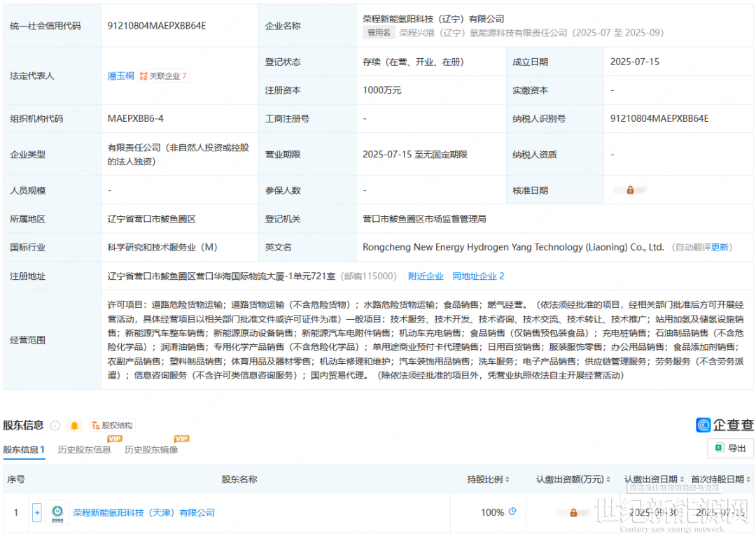This screenshot has width=756, height=536.
Task: Expand shareholder row with the plus button
Action: click(x=37, y=513)
